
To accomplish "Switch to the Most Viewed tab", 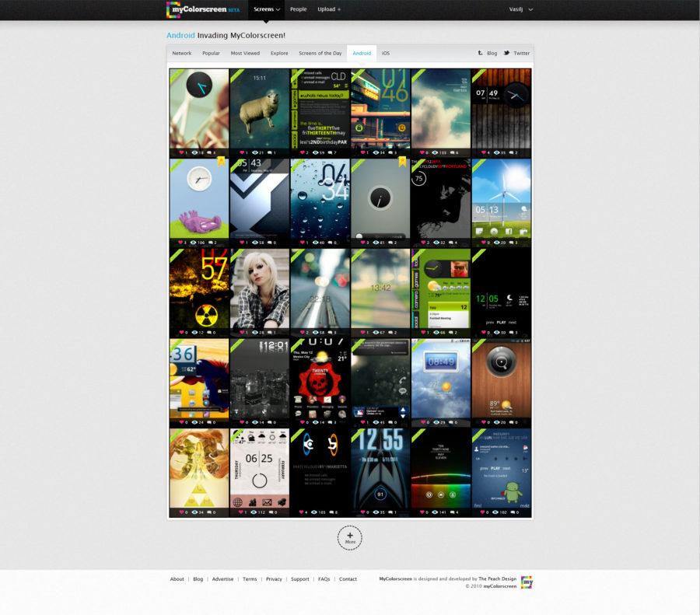I will 245,53.
